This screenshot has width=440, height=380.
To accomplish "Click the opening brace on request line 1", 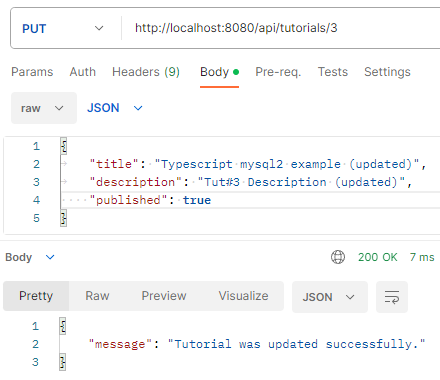I will click(64, 146).
